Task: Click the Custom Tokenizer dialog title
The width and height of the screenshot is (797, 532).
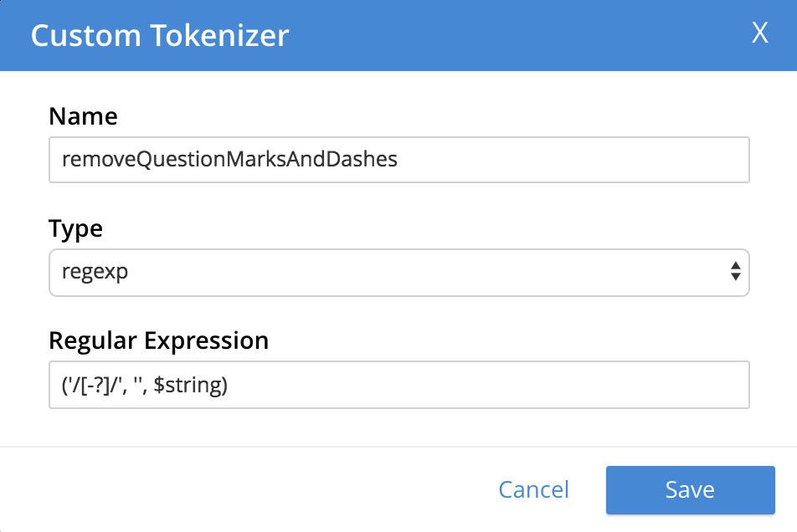Action: pyautogui.click(x=160, y=35)
